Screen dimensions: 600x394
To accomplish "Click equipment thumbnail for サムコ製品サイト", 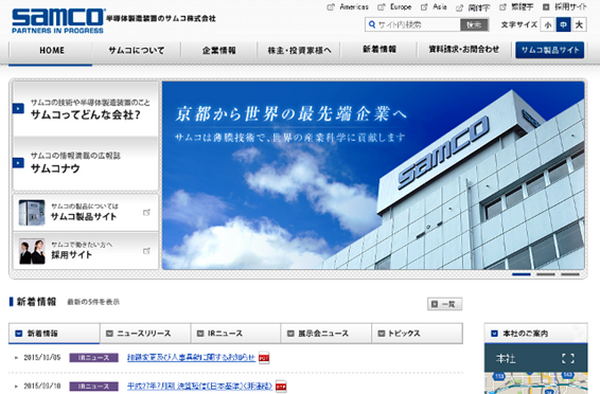I will [x=32, y=212].
